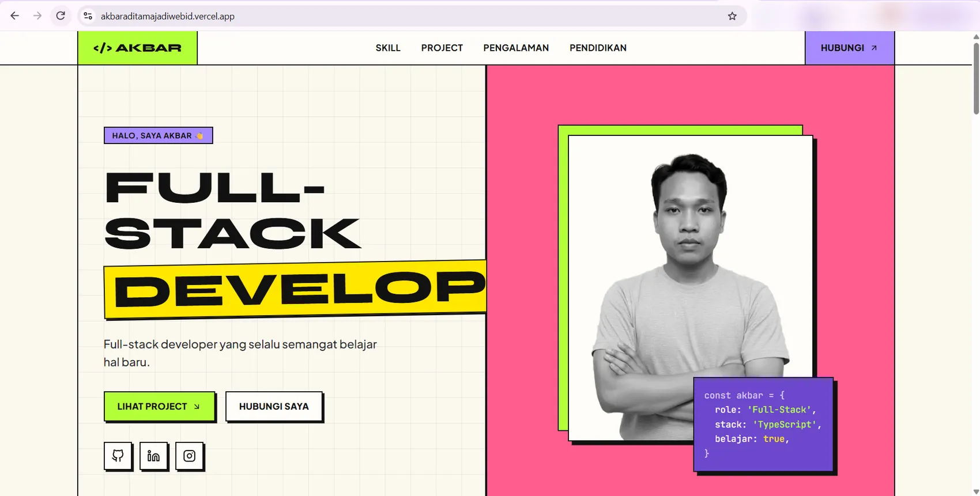The height and width of the screenshot is (496, 980).
Task: Click the yellow DEVELOP headline banner
Action: pyautogui.click(x=295, y=289)
